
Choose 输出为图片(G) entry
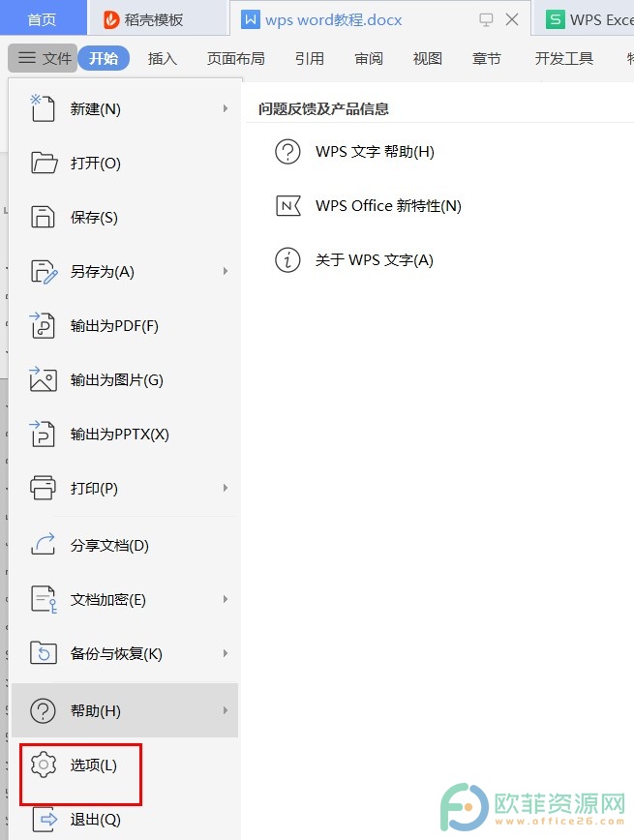click(124, 379)
